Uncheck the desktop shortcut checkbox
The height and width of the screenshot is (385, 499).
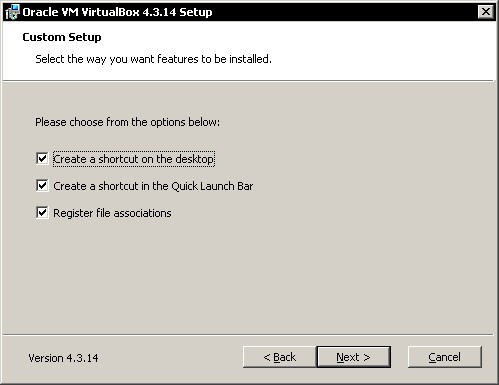coord(42,159)
